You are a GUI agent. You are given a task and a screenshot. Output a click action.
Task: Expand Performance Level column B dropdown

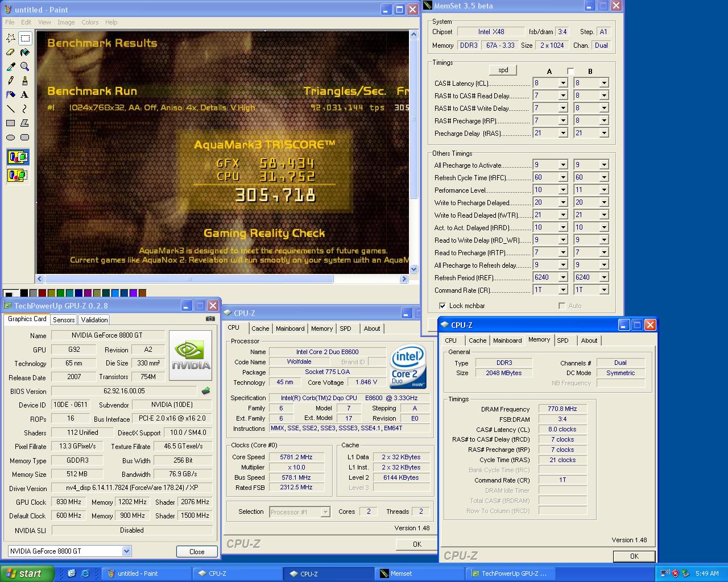[604, 190]
